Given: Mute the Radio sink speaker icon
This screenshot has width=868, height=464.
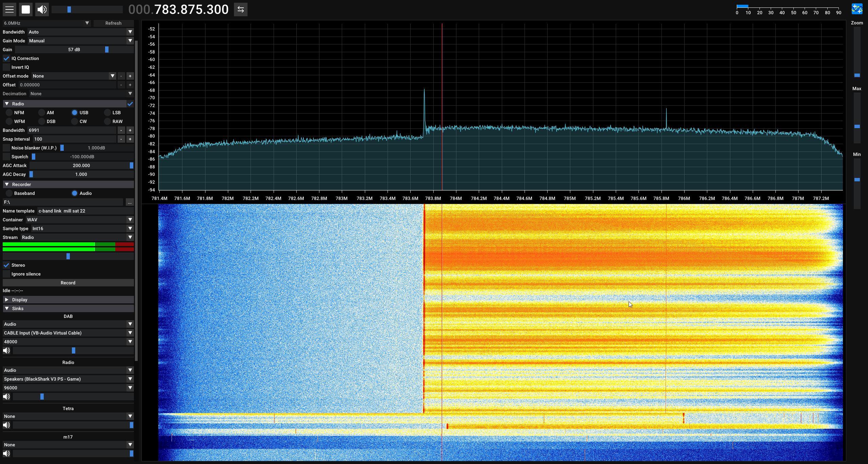Looking at the screenshot, I should [x=6, y=397].
